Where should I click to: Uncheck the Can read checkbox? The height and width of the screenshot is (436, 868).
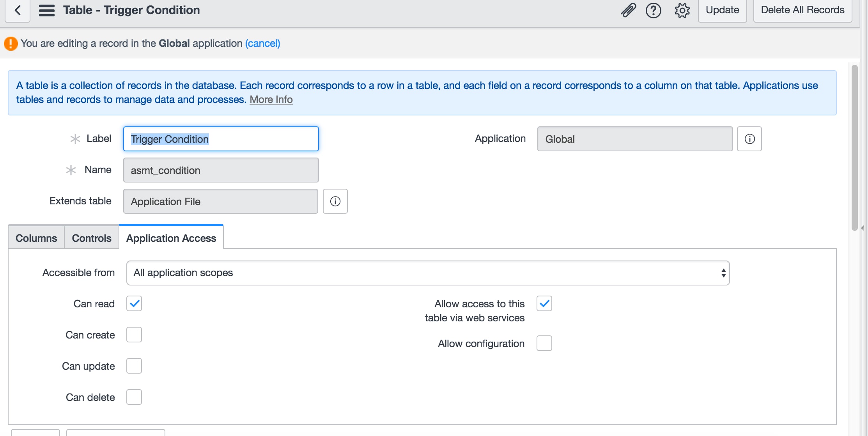(x=134, y=303)
